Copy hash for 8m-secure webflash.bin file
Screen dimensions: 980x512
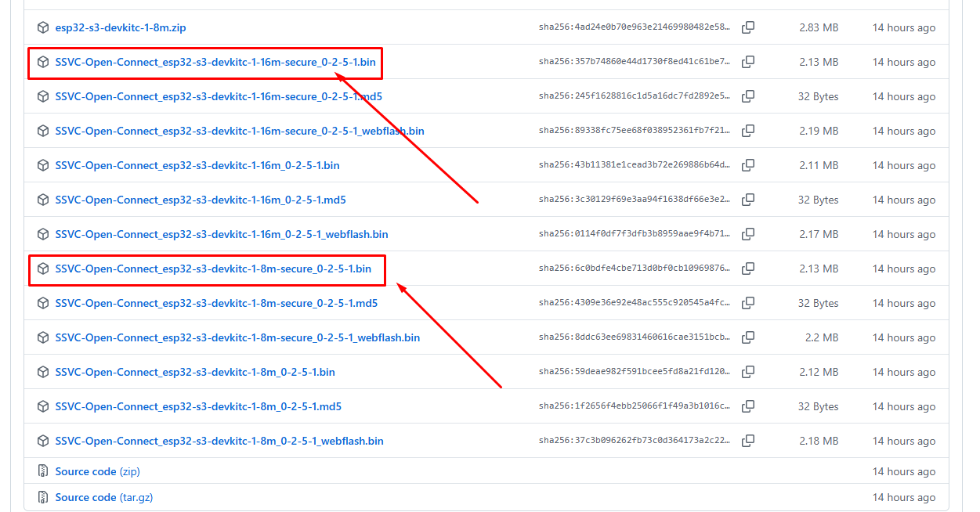[748, 337]
